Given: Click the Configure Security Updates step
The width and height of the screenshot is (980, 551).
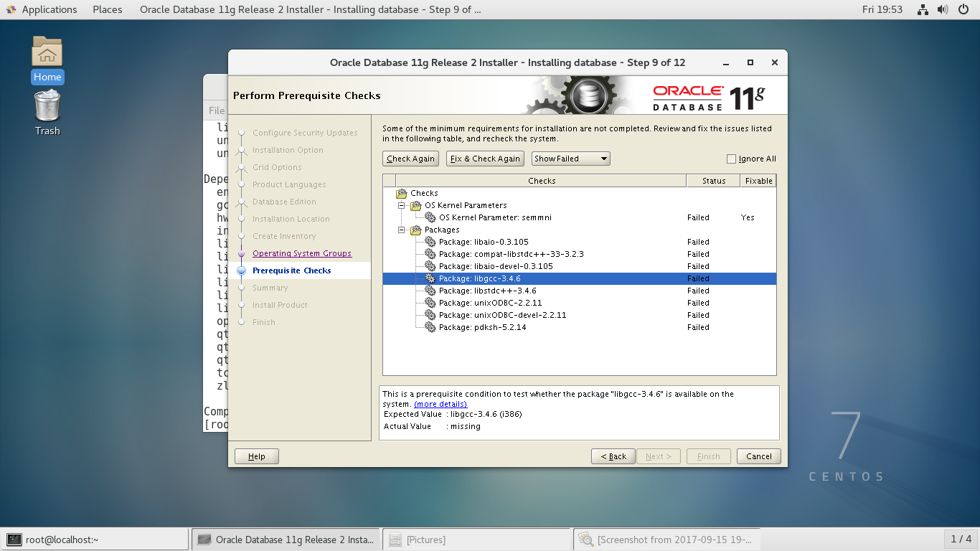Looking at the screenshot, I should [x=305, y=133].
